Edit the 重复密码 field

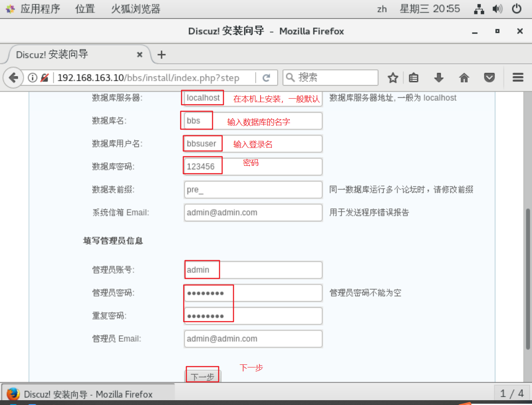[x=253, y=316]
